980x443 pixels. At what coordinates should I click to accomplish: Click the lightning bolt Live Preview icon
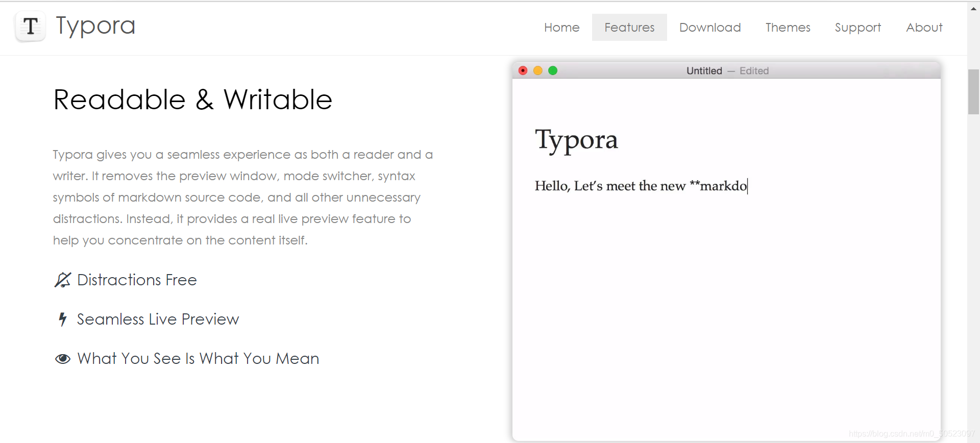click(63, 319)
